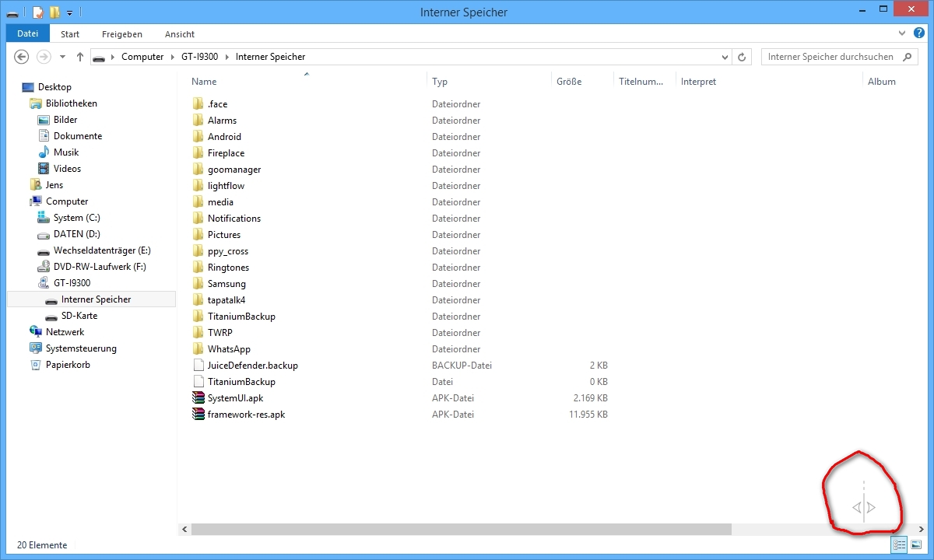This screenshot has width=934, height=560.
Task: Click the DVD-RW-Laufwerk (F:) drive icon
Action: (44, 267)
